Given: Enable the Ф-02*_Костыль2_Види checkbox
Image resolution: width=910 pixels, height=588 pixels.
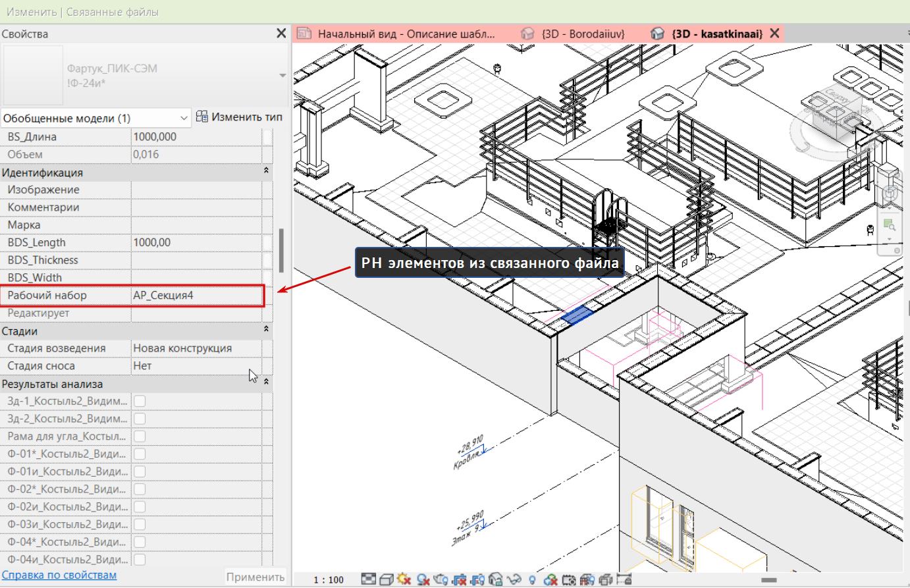Looking at the screenshot, I should (x=140, y=489).
